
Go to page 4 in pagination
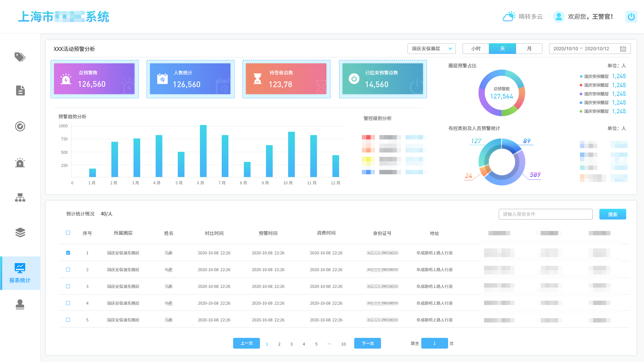[x=304, y=344]
